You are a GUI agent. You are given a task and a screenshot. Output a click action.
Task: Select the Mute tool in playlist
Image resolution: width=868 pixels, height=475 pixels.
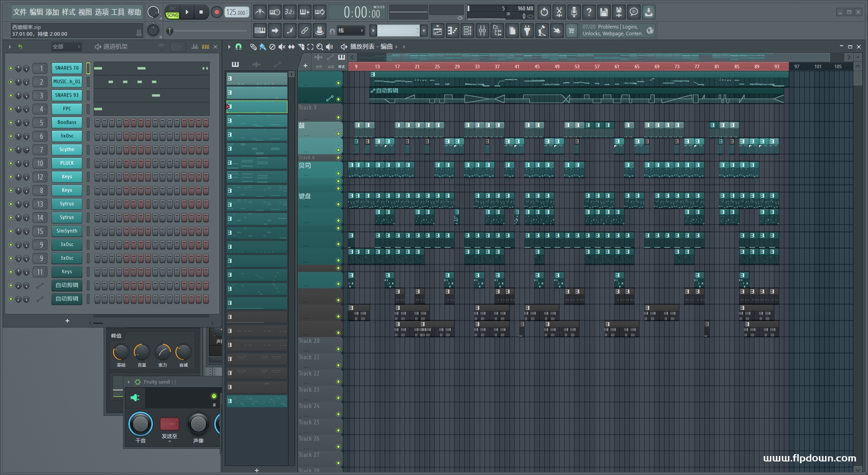[x=282, y=47]
